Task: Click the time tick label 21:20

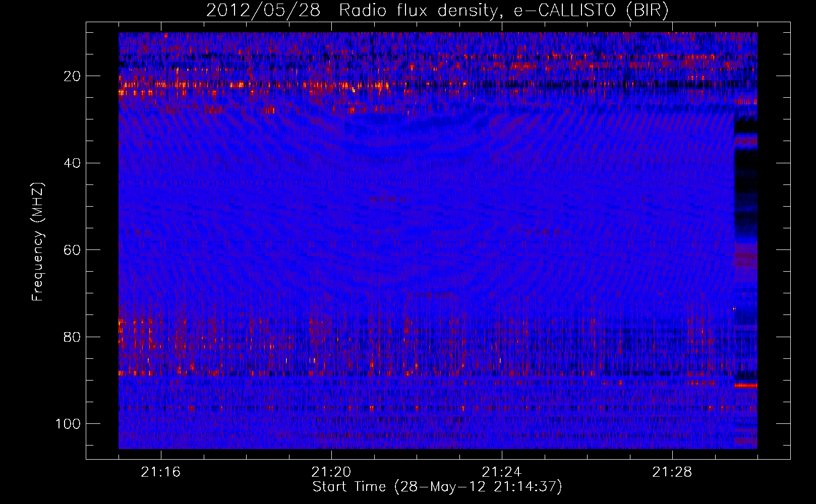Action: pos(331,472)
